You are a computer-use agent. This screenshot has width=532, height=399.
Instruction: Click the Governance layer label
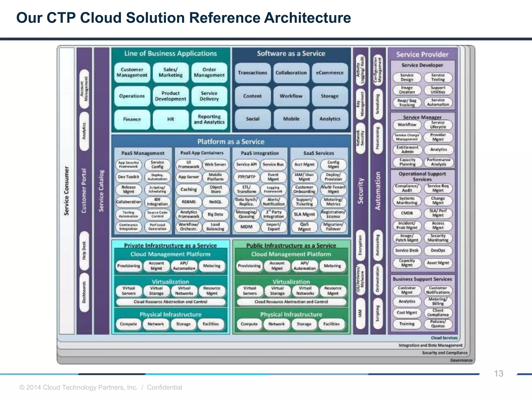(x=461, y=360)
